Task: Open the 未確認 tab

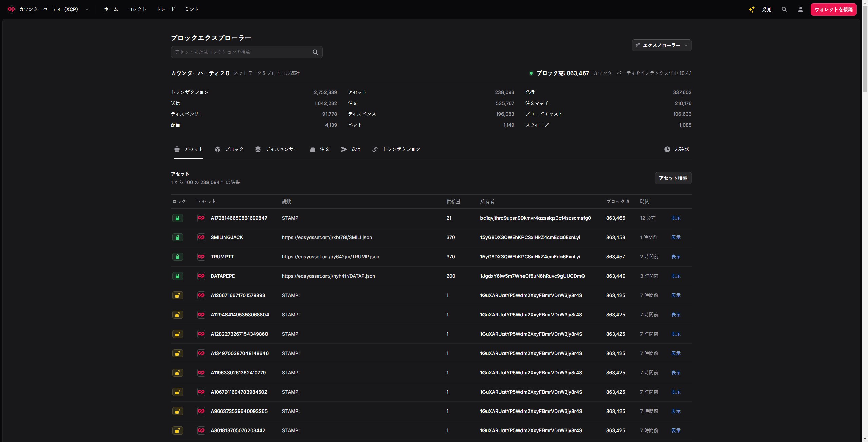Action: tap(676, 149)
